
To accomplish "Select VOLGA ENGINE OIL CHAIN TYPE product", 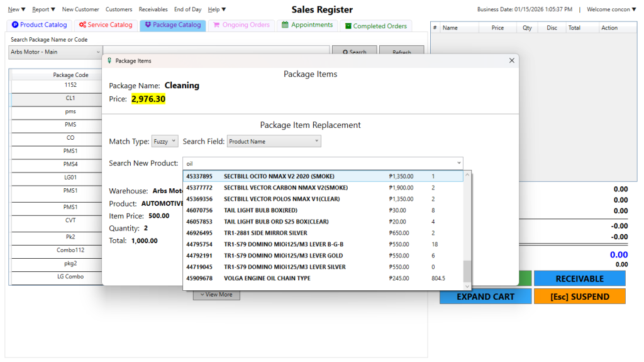I will [x=267, y=278].
